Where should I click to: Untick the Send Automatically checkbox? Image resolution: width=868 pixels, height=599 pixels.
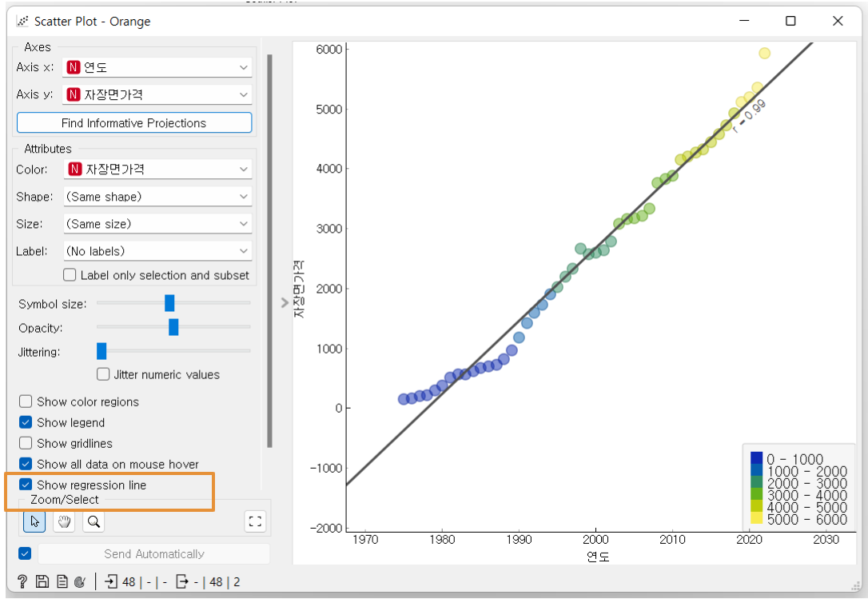(x=25, y=553)
